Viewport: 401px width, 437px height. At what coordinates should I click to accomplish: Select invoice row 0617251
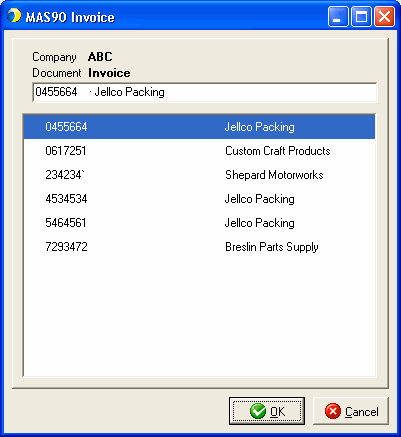(199, 151)
